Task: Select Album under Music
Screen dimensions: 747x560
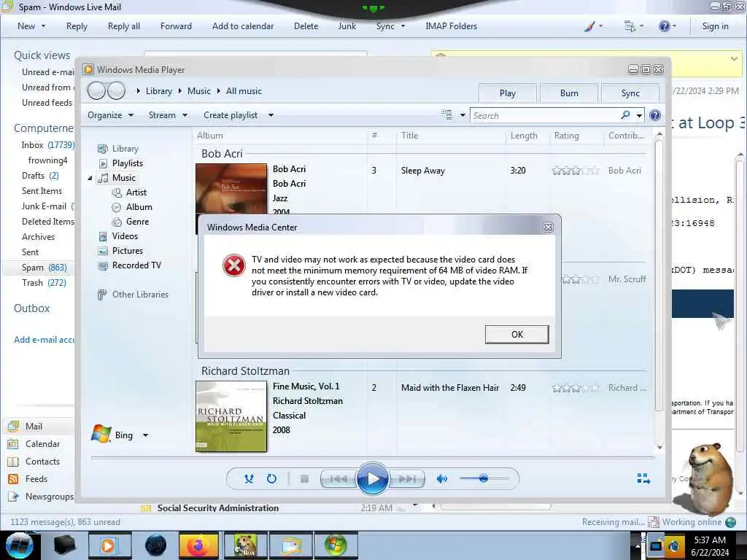Action: tap(139, 207)
